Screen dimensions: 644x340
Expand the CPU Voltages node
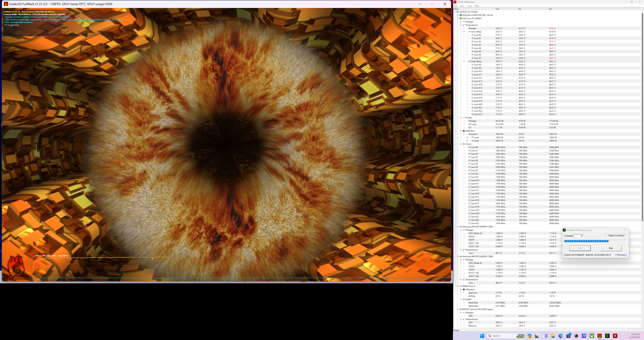pos(461,22)
